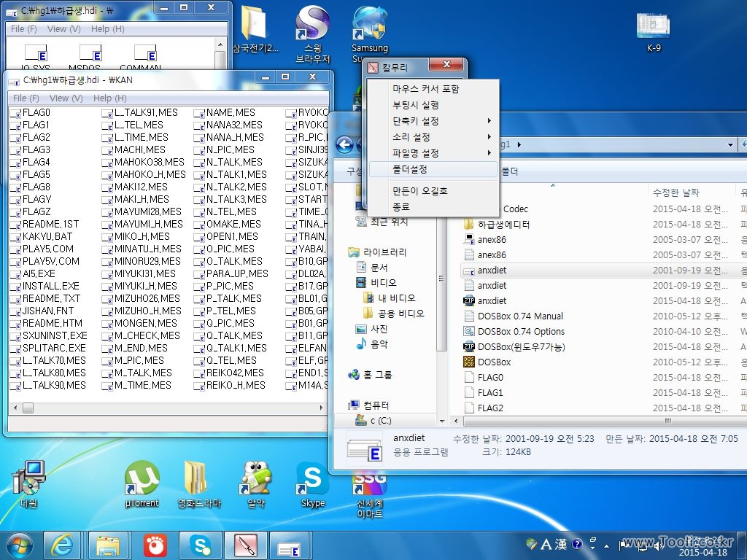Open File (F) menu in the rear hdi window
The image size is (747, 560).
point(24,29)
